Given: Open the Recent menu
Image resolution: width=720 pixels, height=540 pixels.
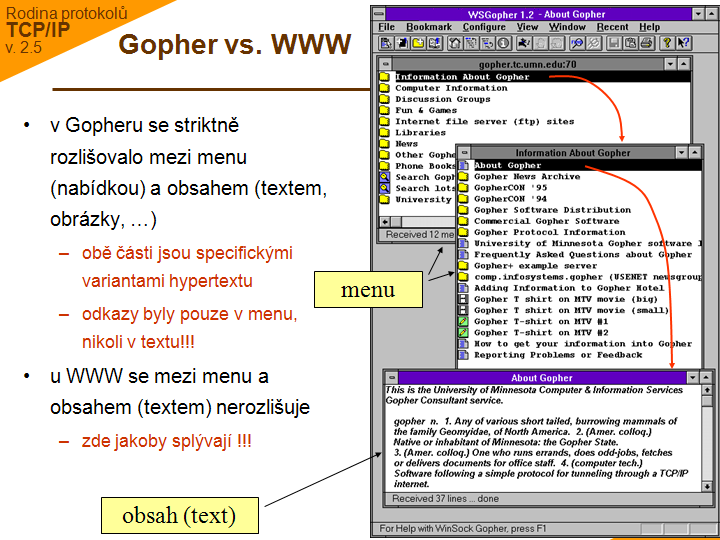Looking at the screenshot, I should 612,27.
